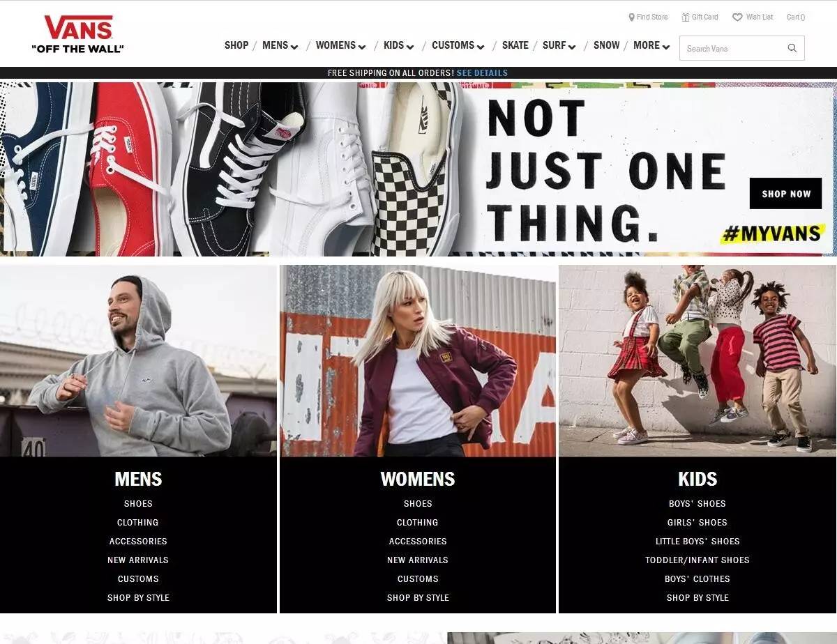The width and height of the screenshot is (837, 644).
Task: View the shopping Cart
Action: [x=796, y=17]
